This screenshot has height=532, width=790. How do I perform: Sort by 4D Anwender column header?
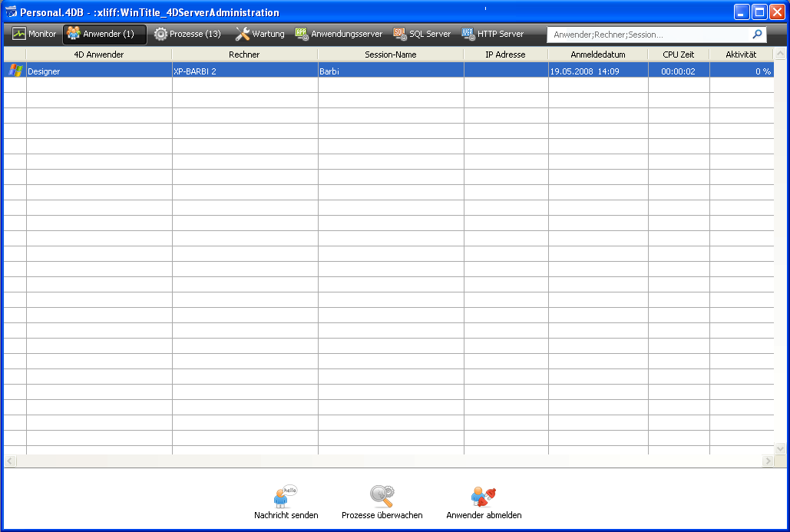tap(98, 55)
